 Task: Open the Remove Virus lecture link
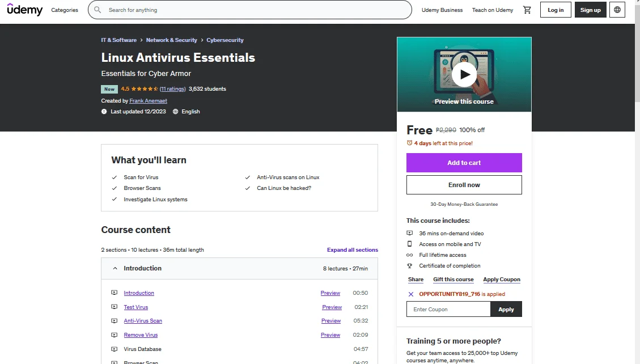pos(141,335)
